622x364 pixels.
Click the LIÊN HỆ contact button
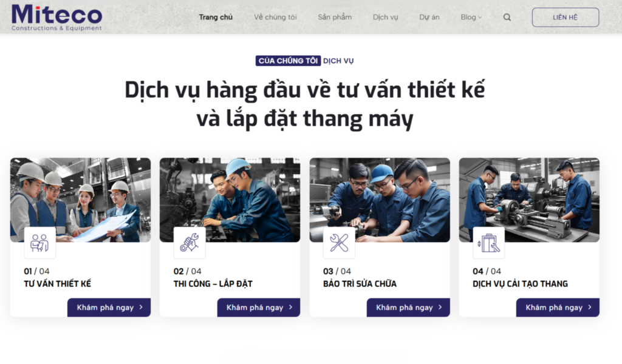pyautogui.click(x=566, y=18)
